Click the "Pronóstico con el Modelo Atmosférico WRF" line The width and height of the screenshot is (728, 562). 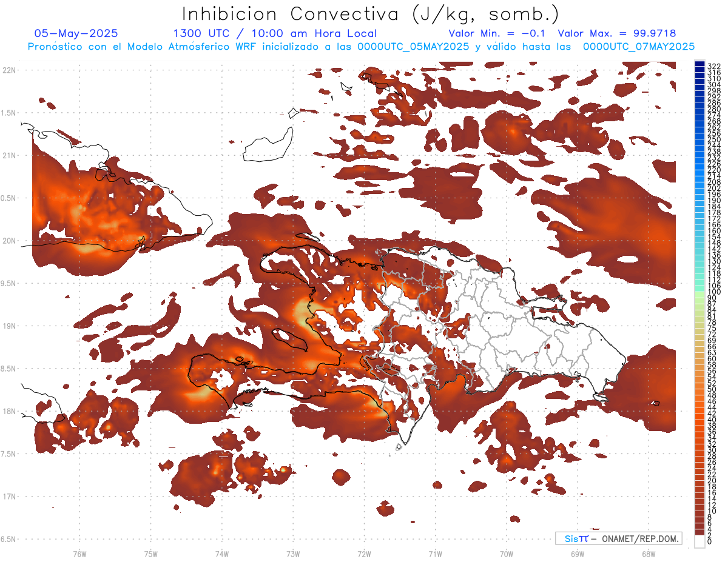(362, 47)
